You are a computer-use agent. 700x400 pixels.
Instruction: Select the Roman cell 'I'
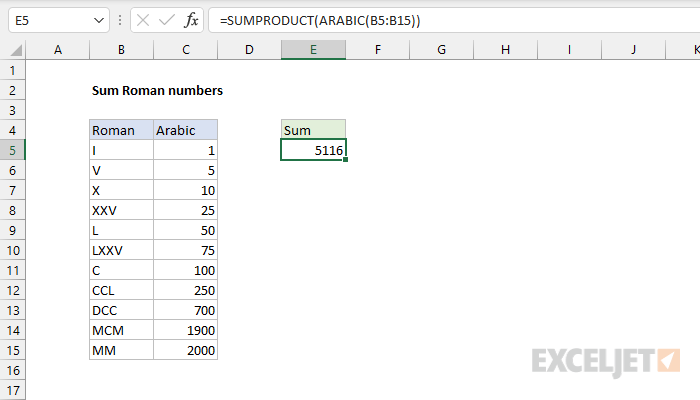pyautogui.click(x=121, y=150)
